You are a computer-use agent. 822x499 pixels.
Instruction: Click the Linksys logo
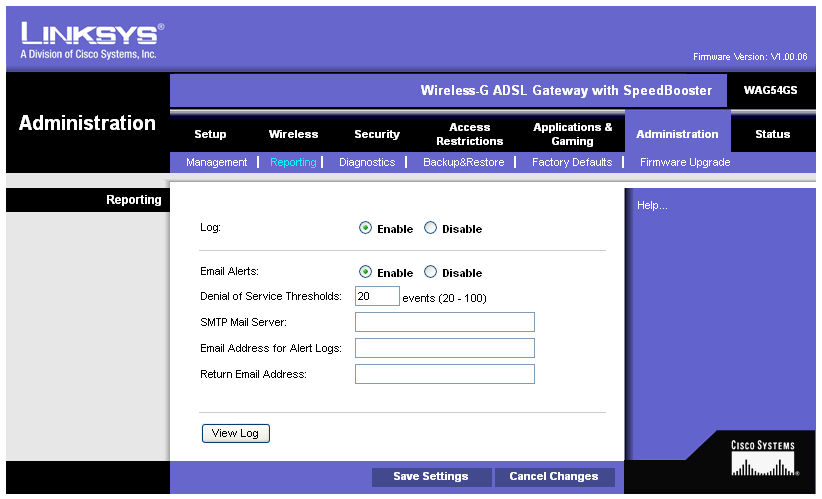coord(92,40)
